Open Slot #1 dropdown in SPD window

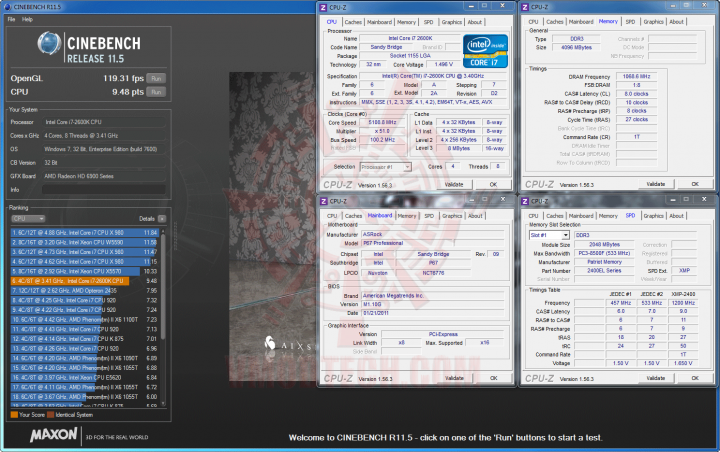coord(549,235)
